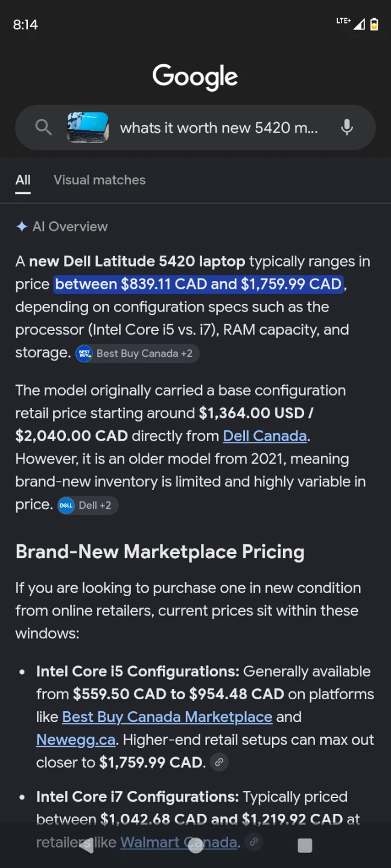The height and width of the screenshot is (868, 391).
Task: Tap the Google logo
Action: click(x=195, y=77)
